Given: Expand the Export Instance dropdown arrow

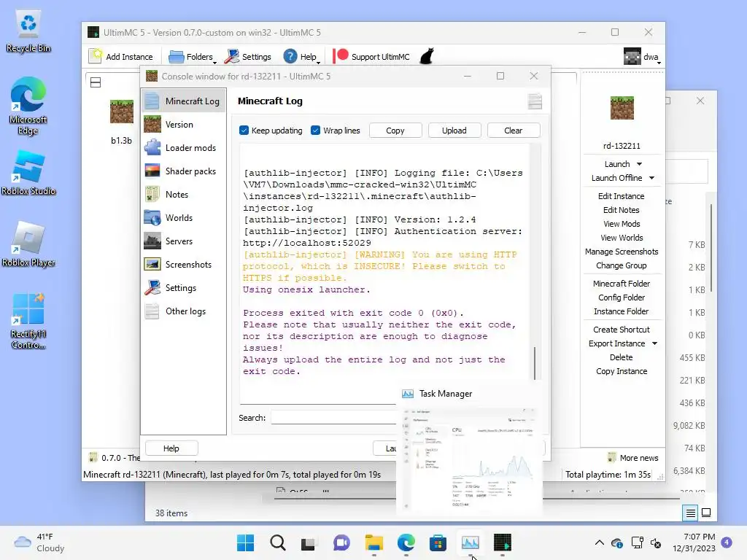Looking at the screenshot, I should pyautogui.click(x=654, y=344).
